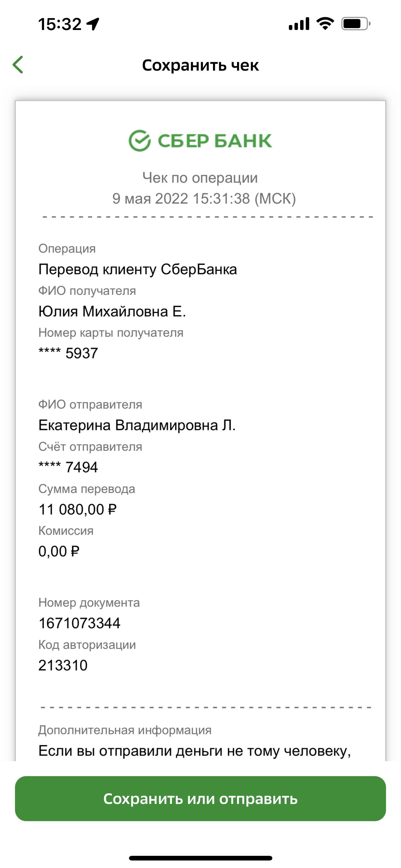Tap the location arrow in status bar

click(93, 24)
